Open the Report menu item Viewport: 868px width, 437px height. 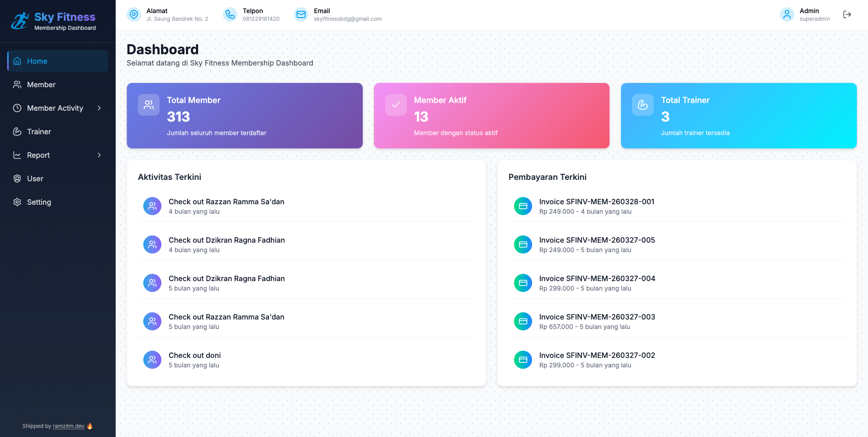[57, 155]
